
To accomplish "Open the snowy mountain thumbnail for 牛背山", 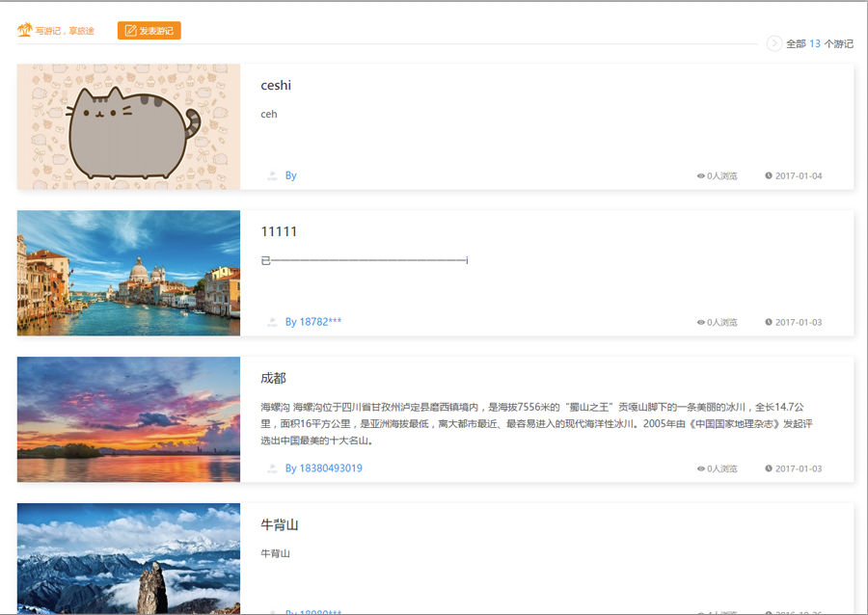I will pyautogui.click(x=128, y=559).
